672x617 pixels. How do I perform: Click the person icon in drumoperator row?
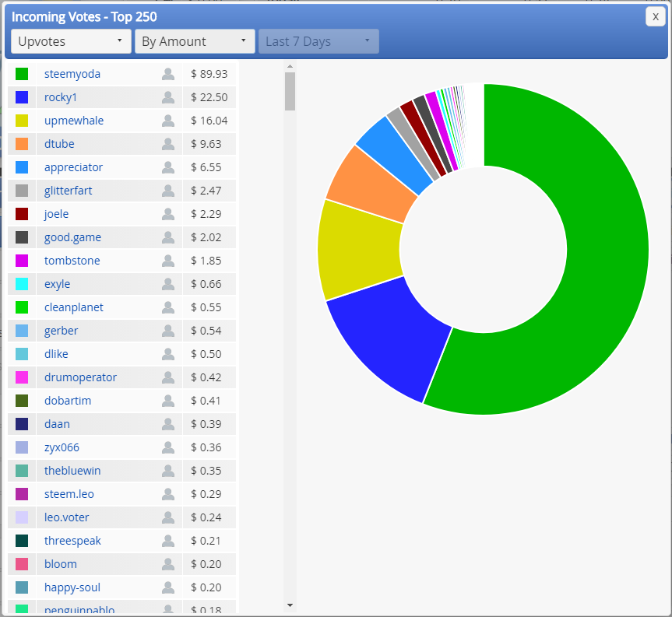pyautogui.click(x=168, y=377)
